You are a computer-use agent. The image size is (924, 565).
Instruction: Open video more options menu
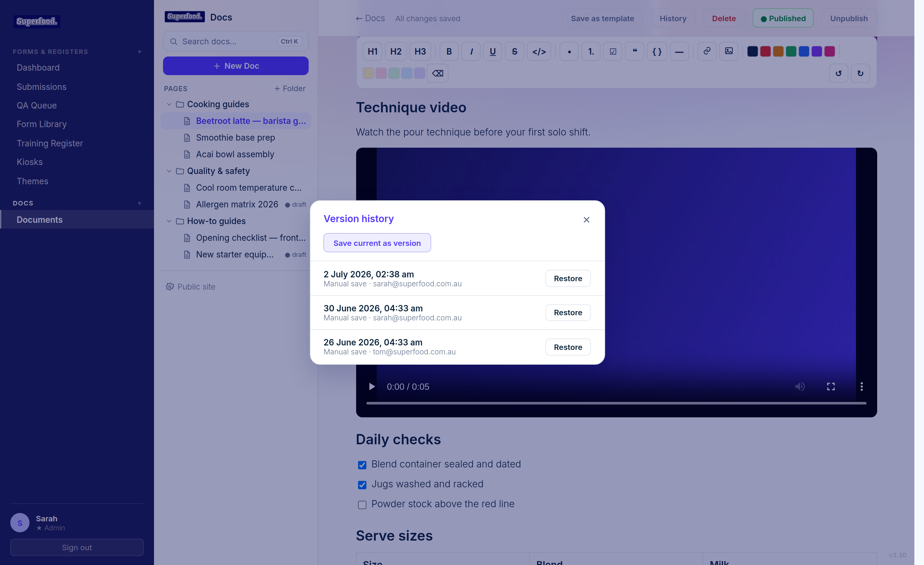[x=862, y=387]
